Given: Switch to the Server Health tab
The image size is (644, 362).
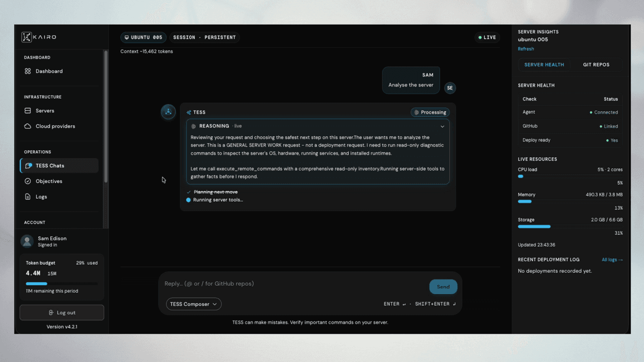Looking at the screenshot, I should point(544,65).
